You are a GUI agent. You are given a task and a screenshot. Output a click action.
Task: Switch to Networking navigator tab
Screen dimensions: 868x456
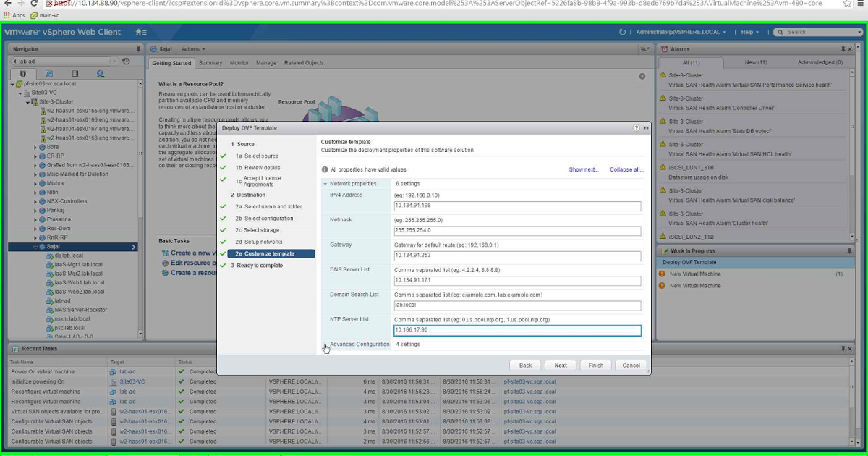(x=101, y=73)
